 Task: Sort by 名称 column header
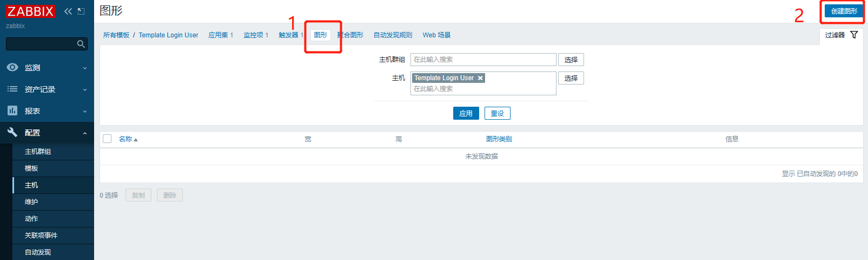point(125,139)
